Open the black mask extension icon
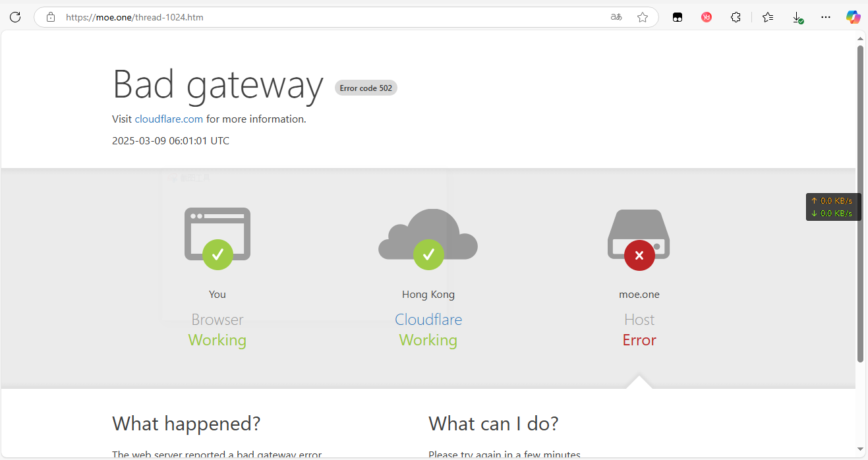Image resolution: width=868 pixels, height=460 pixels. (x=678, y=17)
